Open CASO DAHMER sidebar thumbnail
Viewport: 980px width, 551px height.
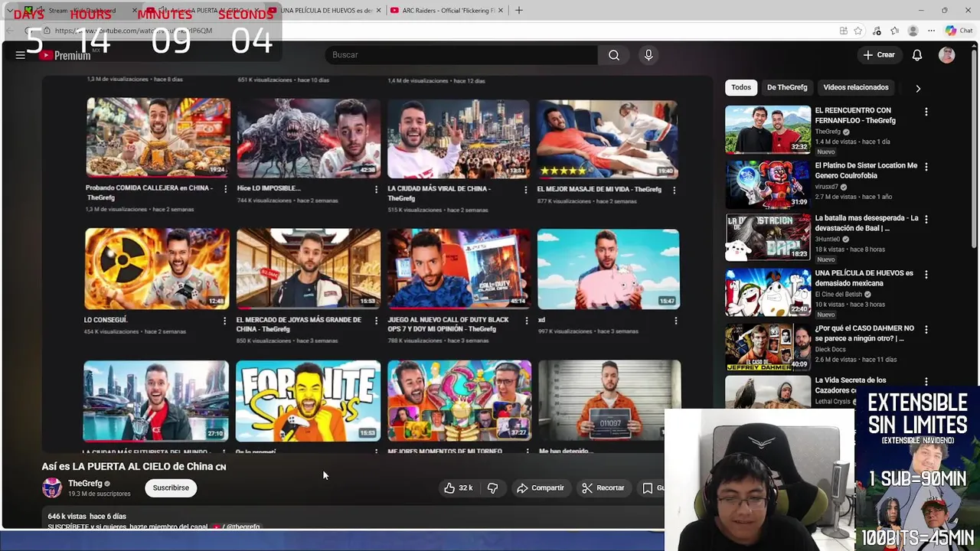coord(768,347)
